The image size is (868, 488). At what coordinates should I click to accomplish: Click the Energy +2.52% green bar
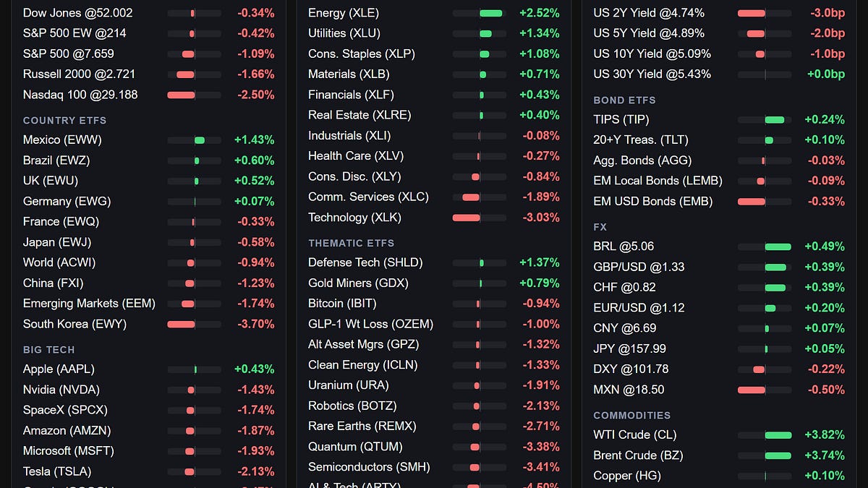[x=490, y=13]
